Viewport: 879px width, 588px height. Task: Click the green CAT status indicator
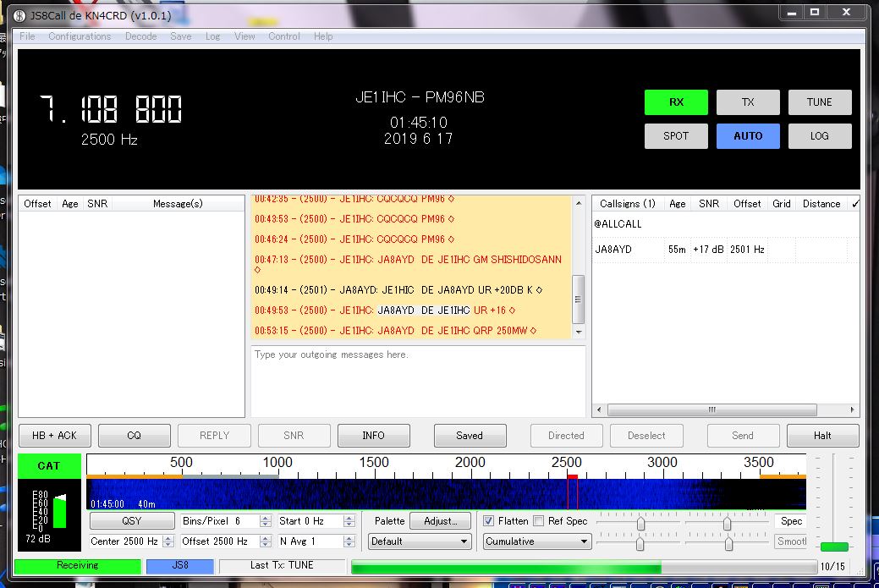pyautogui.click(x=48, y=465)
